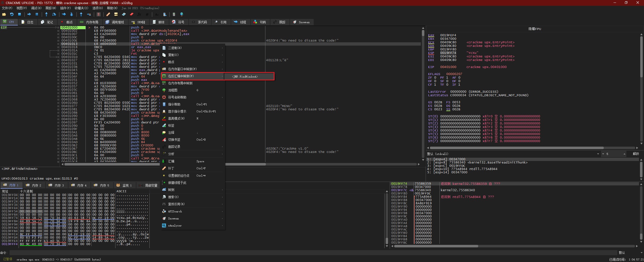Click the Step over toolbar icon

coord(54,14)
